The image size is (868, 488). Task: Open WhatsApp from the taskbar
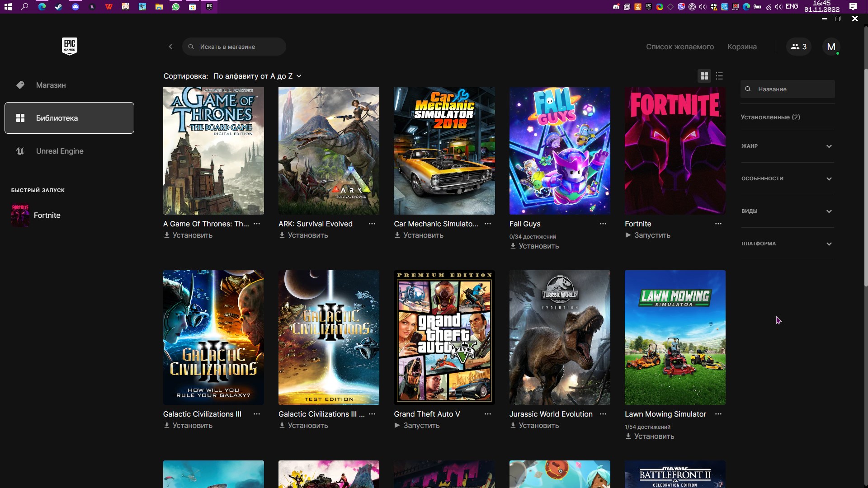(x=176, y=7)
